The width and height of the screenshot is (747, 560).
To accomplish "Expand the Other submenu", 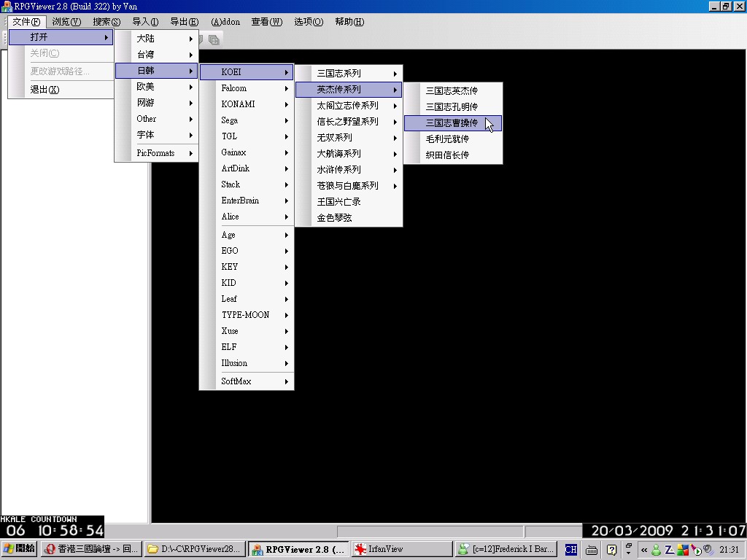I will [157, 119].
